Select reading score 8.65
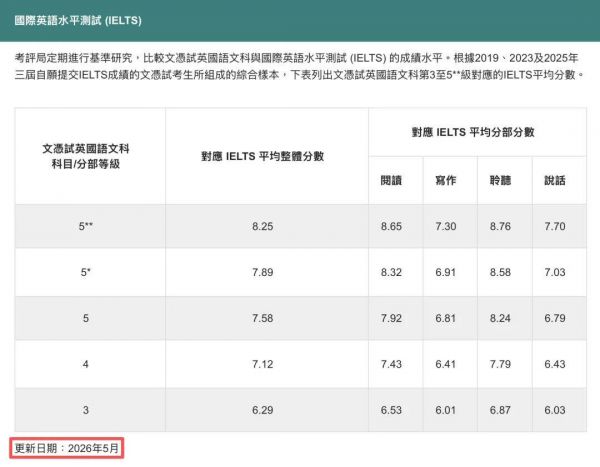Viewport: 600px width, 467px height. coord(391,226)
